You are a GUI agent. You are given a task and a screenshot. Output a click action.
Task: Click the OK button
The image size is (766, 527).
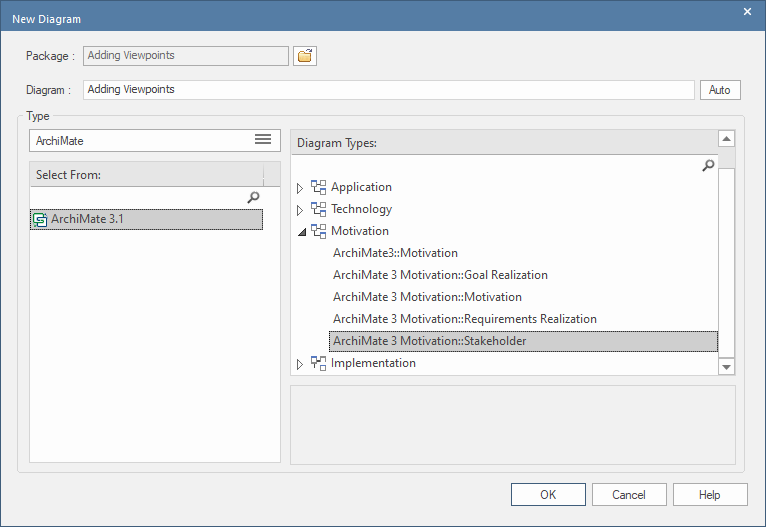tap(548, 495)
